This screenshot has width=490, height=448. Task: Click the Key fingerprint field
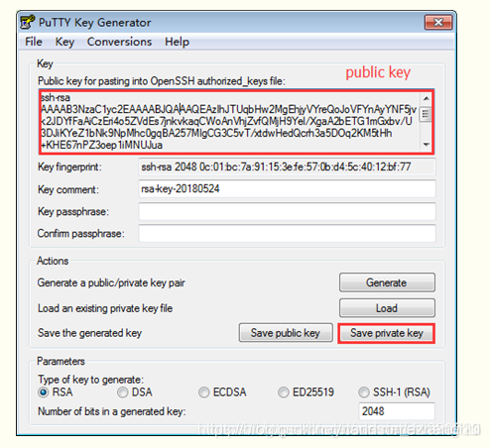point(287,167)
